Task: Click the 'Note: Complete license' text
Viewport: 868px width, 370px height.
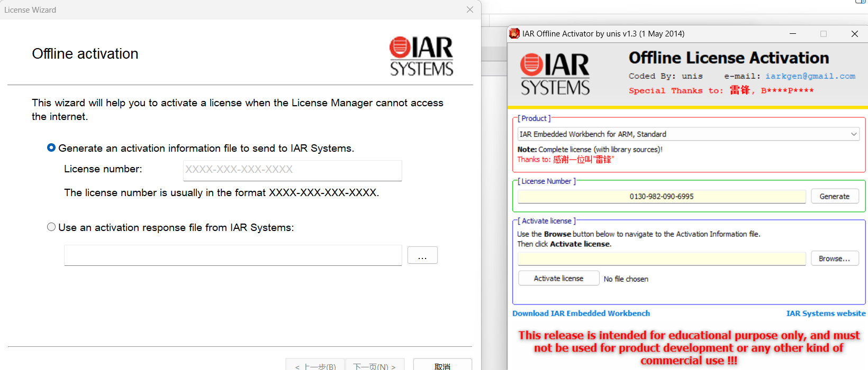Action: pos(590,150)
